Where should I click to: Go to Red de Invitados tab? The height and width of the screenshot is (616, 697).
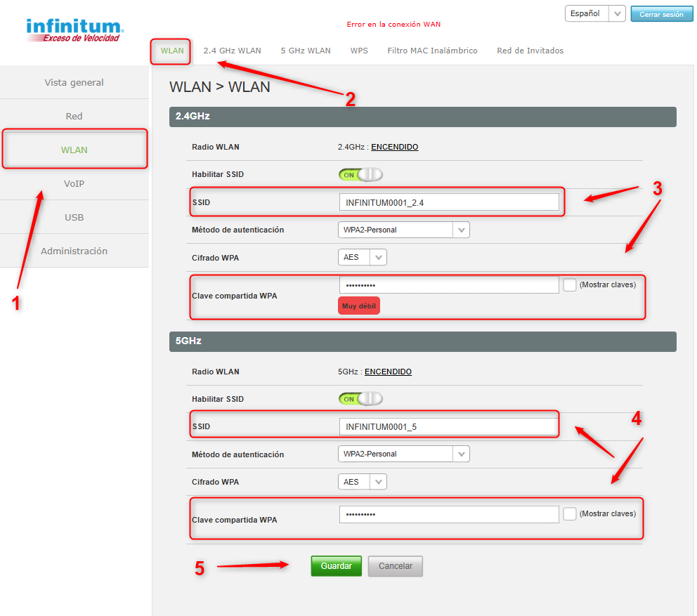(x=530, y=51)
